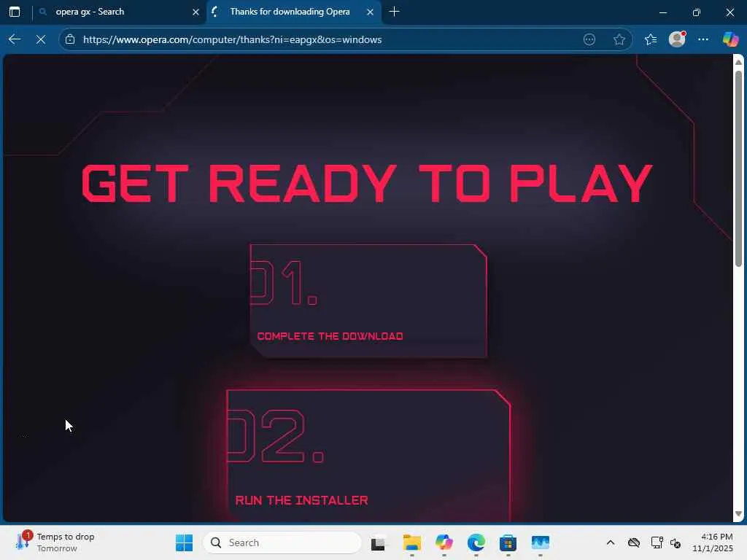Open the blue chart app on taskbar
Image resolution: width=747 pixels, height=560 pixels.
[x=541, y=542]
